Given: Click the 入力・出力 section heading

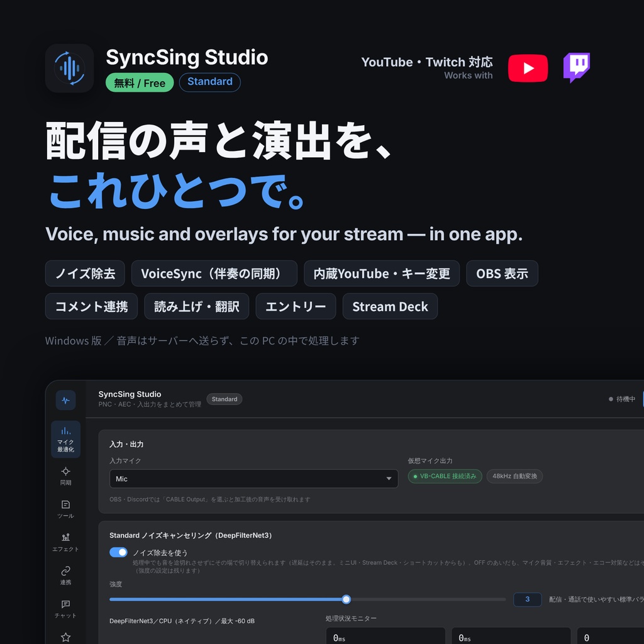Looking at the screenshot, I should 126,445.
